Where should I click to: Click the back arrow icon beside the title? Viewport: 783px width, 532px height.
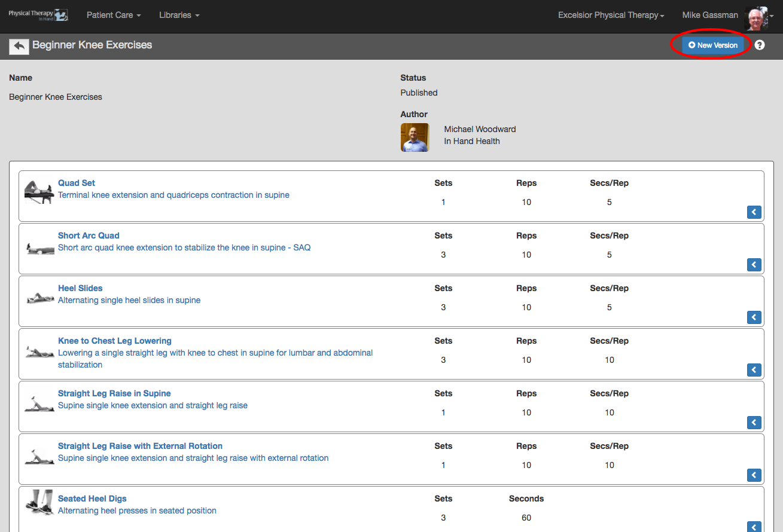point(19,46)
